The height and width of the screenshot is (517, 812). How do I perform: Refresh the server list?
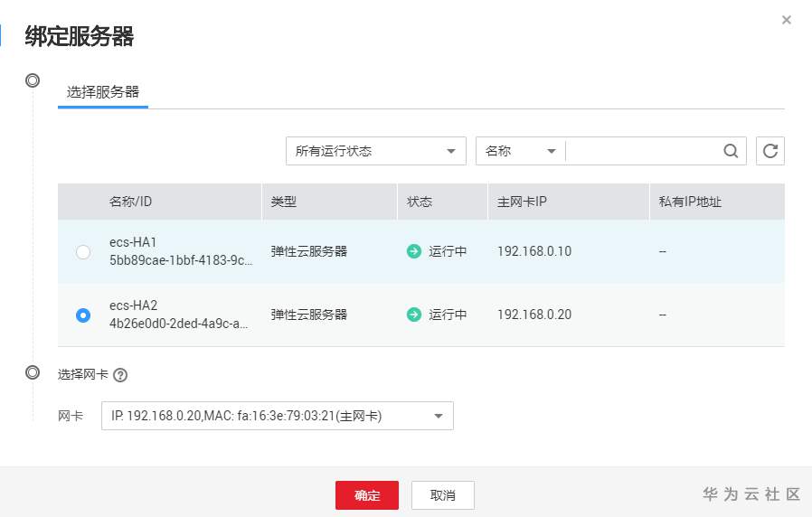click(x=770, y=151)
